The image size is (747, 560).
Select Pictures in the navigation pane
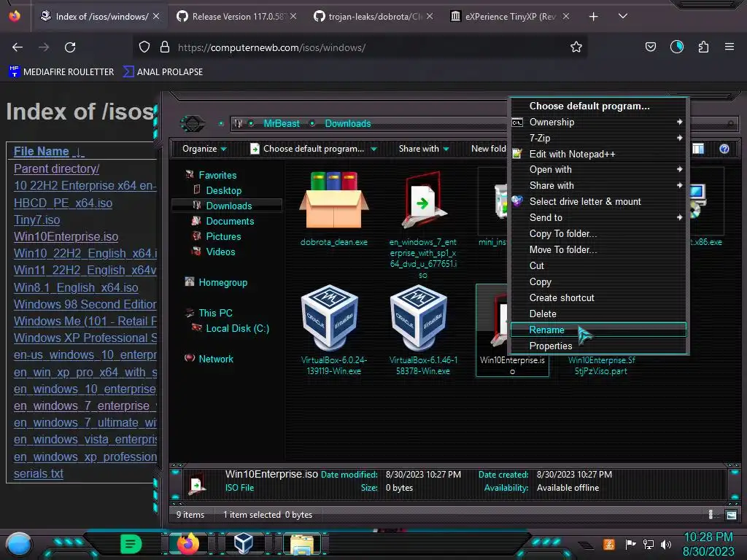(x=223, y=237)
